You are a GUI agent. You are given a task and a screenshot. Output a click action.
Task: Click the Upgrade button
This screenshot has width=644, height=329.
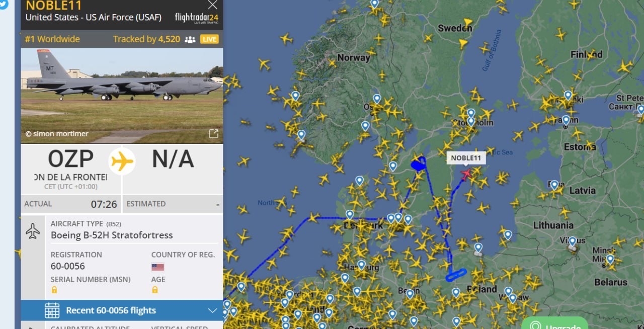(x=554, y=324)
